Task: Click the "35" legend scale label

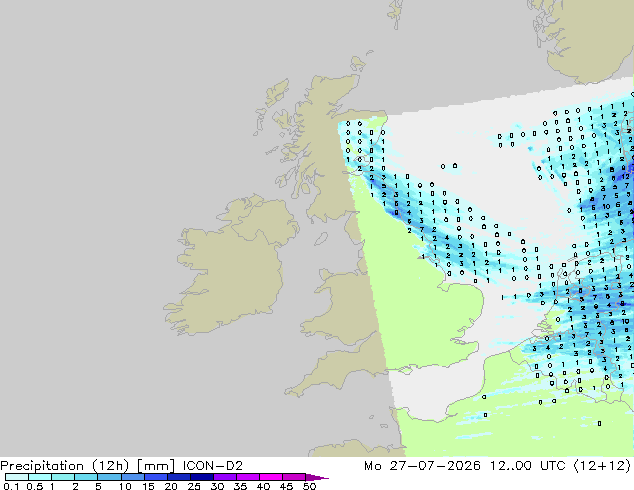Action: (240, 486)
